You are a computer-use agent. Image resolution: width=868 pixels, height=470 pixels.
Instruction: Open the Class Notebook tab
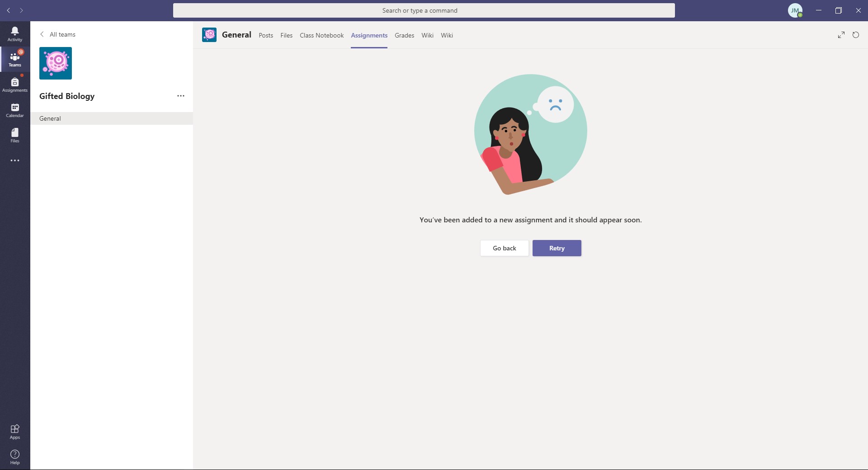coord(322,35)
